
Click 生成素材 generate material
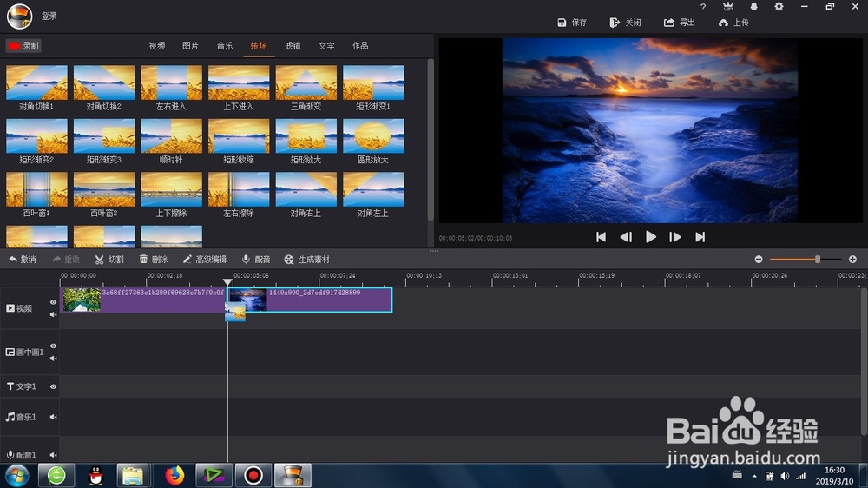306,260
